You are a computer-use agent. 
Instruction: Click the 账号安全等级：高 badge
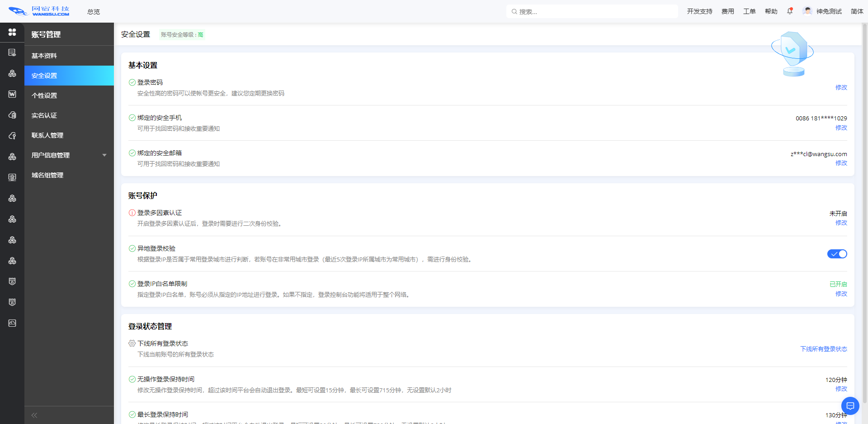point(182,34)
